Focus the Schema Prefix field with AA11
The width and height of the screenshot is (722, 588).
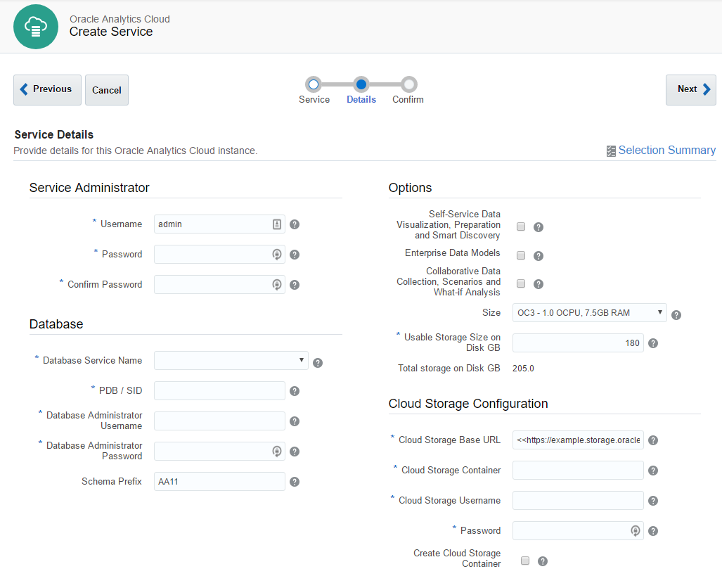tap(219, 482)
